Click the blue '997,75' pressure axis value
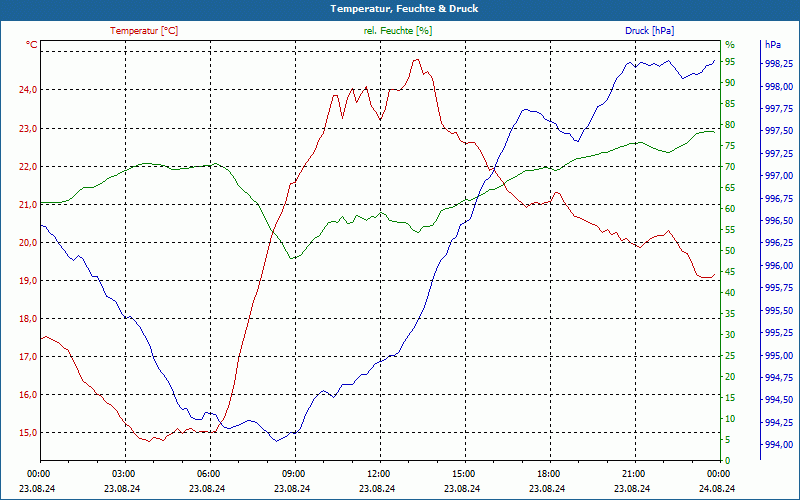The height and width of the screenshot is (500, 800). tap(778, 109)
